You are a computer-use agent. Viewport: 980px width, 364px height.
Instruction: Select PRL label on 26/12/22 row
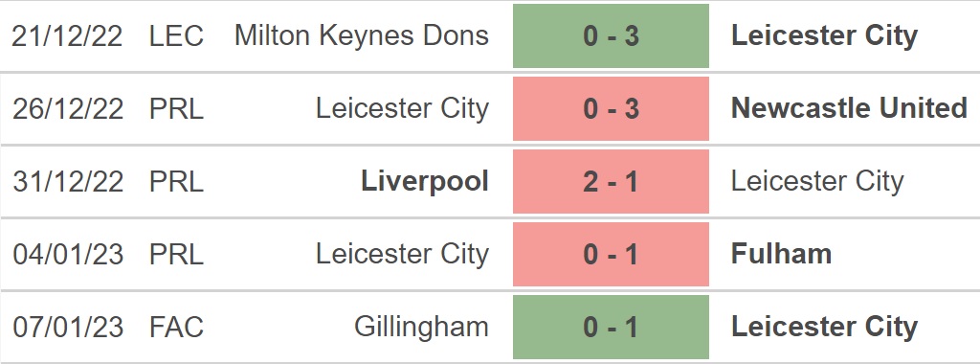point(176,109)
